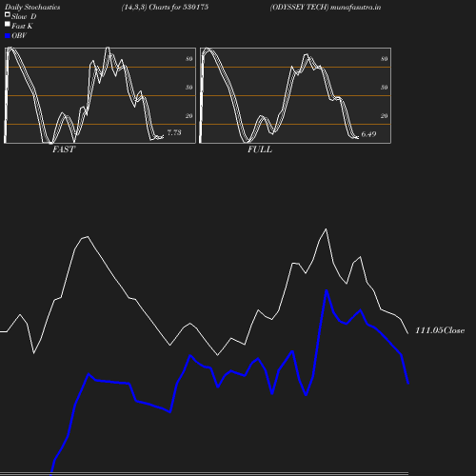Click the 'Slow D' legend label
Image resolution: width=476 pixels, height=476 pixels.
pyautogui.click(x=24, y=16)
